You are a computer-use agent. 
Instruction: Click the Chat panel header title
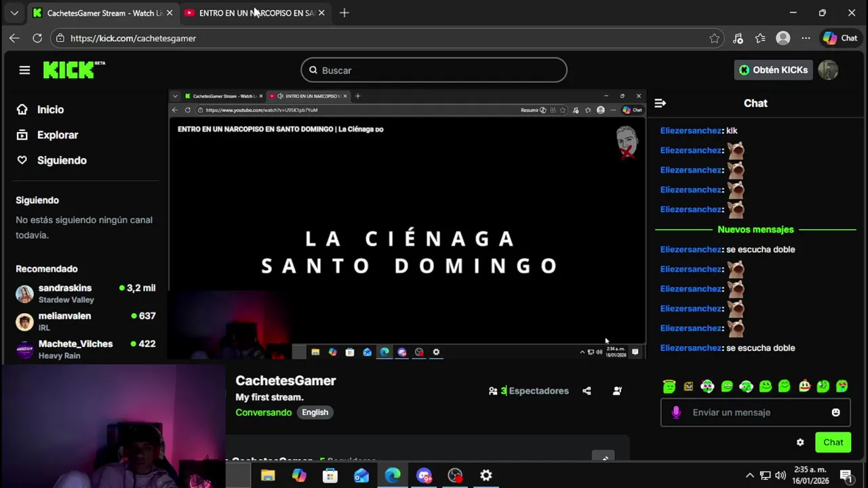(755, 103)
